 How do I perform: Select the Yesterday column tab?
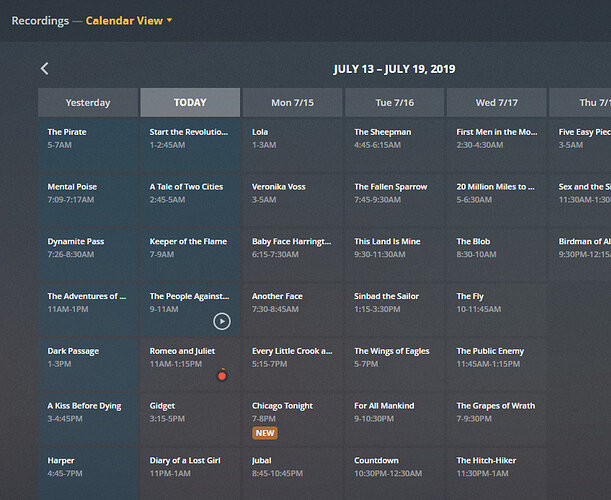(x=88, y=102)
